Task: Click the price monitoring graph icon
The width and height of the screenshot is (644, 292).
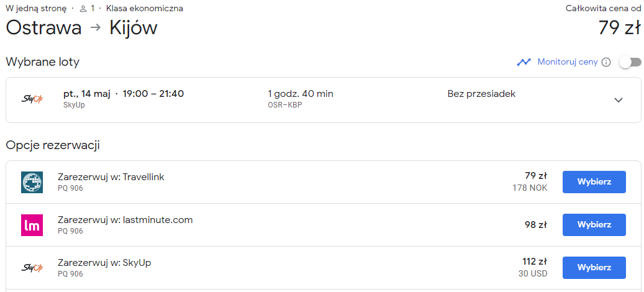Action: point(524,62)
